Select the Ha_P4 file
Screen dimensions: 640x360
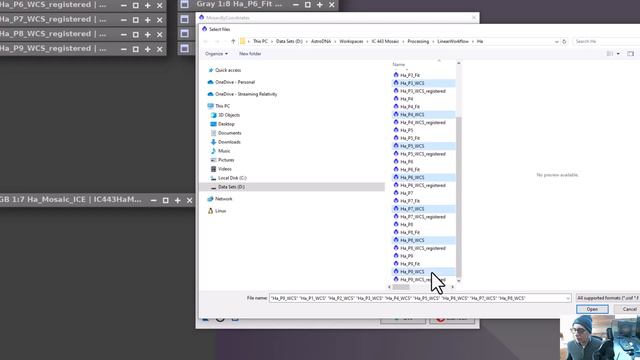pyautogui.click(x=407, y=99)
